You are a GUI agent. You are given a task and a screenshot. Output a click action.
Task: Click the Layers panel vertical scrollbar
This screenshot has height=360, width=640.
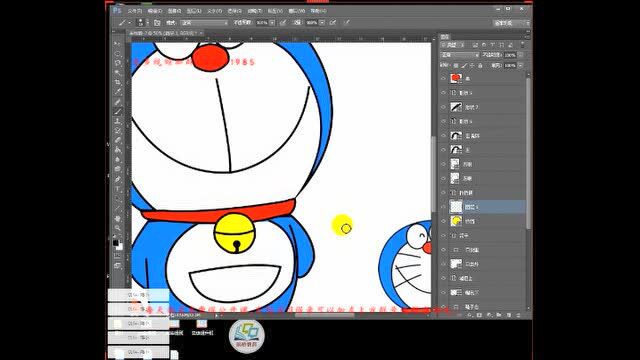(x=529, y=153)
